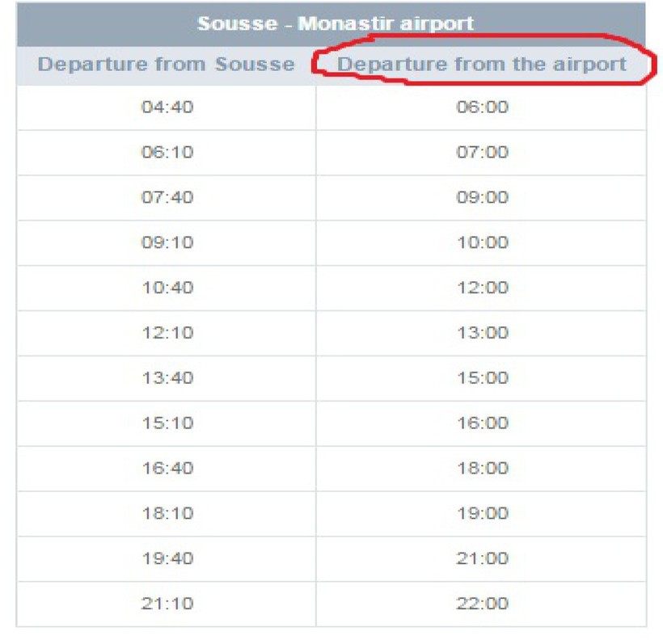Select the 12:00 airport departure time
The width and height of the screenshot is (663, 644).
coord(483,288)
